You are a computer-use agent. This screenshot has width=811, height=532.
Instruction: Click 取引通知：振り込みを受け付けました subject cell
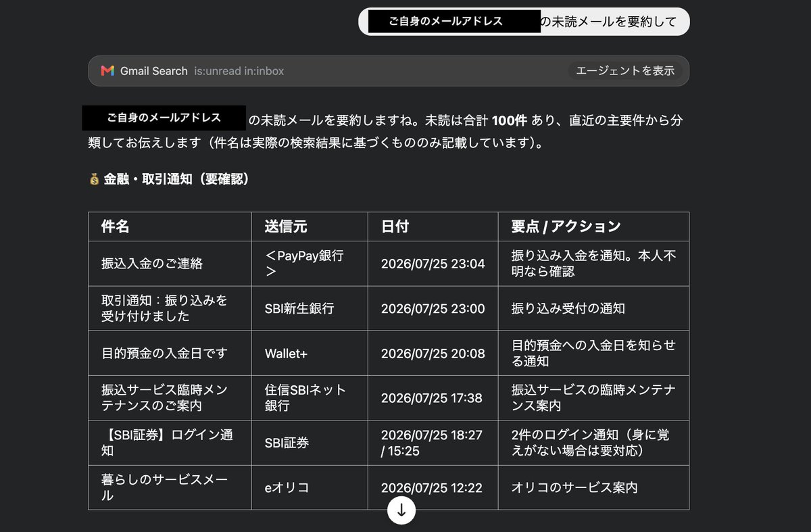[170, 308]
